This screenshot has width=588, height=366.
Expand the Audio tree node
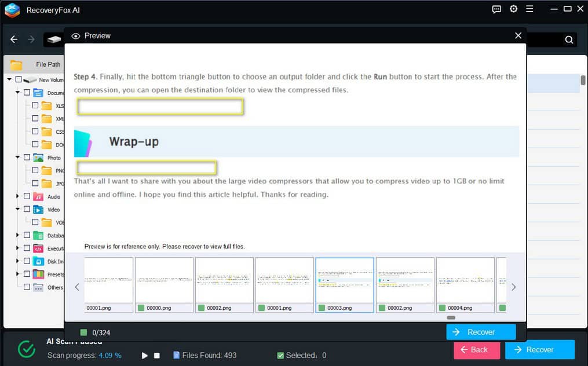point(17,196)
